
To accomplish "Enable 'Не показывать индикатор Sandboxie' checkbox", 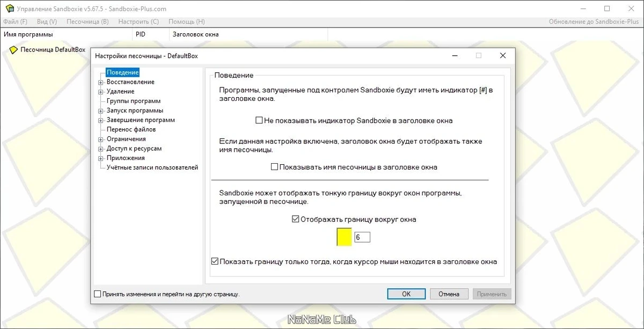I will point(259,120).
